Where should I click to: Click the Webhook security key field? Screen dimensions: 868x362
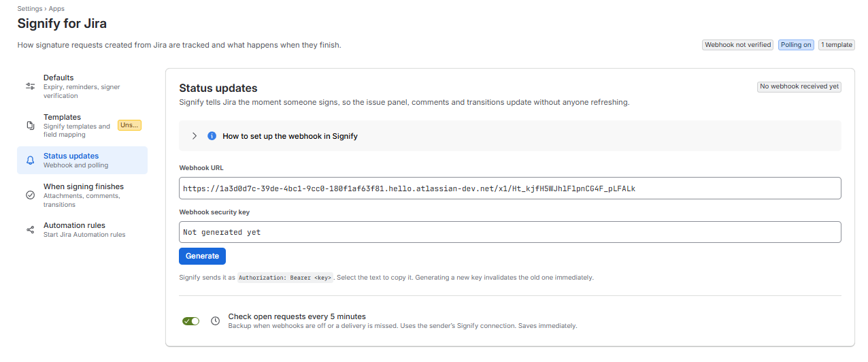point(510,232)
